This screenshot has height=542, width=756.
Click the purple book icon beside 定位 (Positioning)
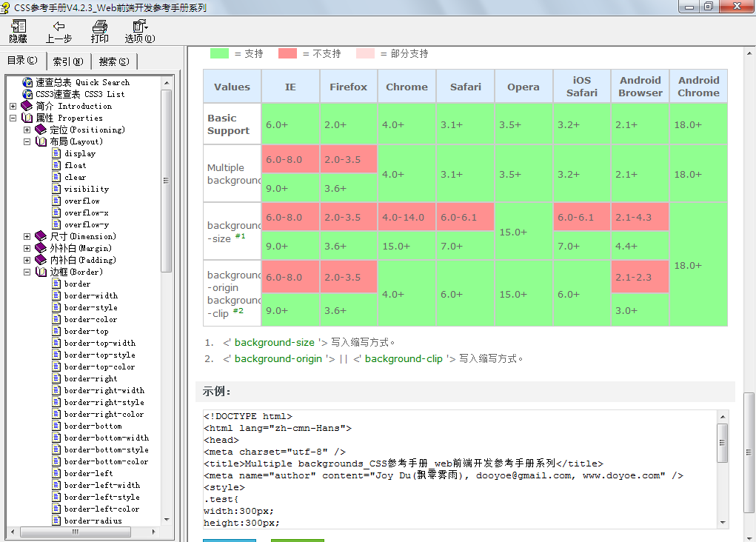(41, 130)
